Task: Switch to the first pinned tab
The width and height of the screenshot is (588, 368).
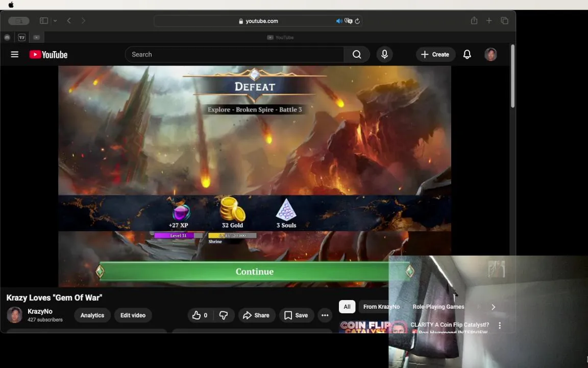Action: 7,37
